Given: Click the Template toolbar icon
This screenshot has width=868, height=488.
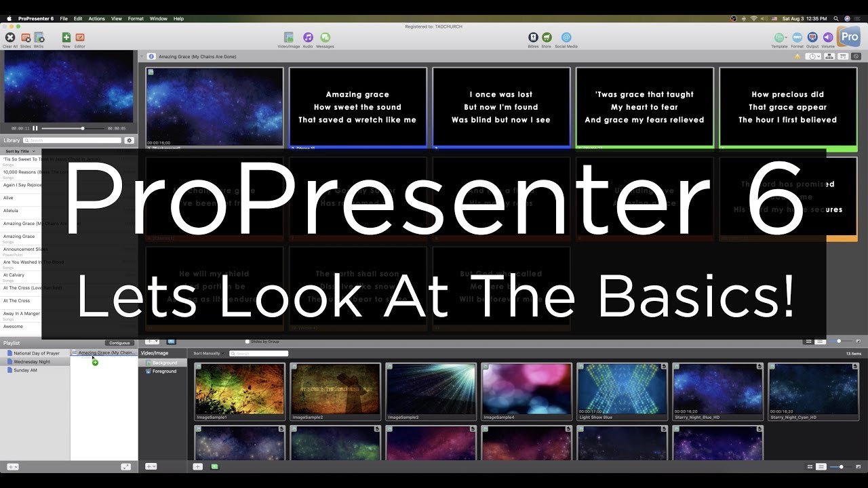Looking at the screenshot, I should coord(778,37).
